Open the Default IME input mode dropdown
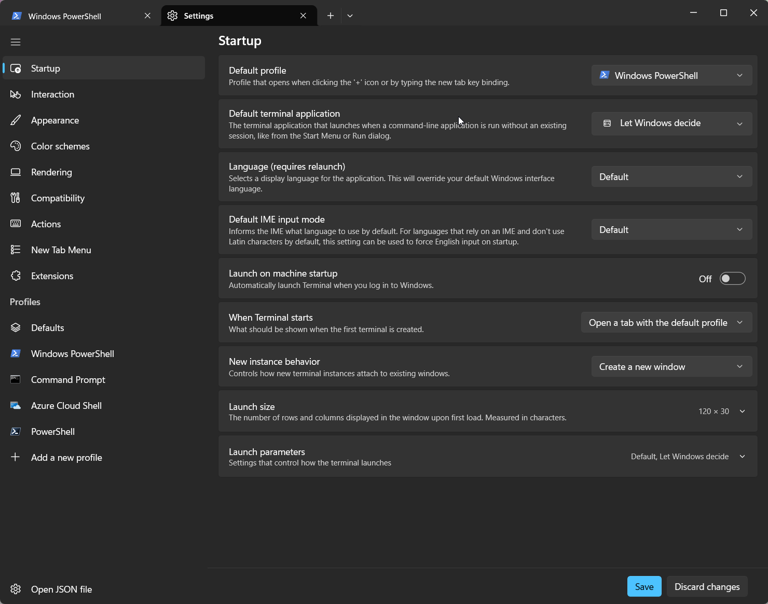This screenshot has height=604, width=768. (x=672, y=230)
